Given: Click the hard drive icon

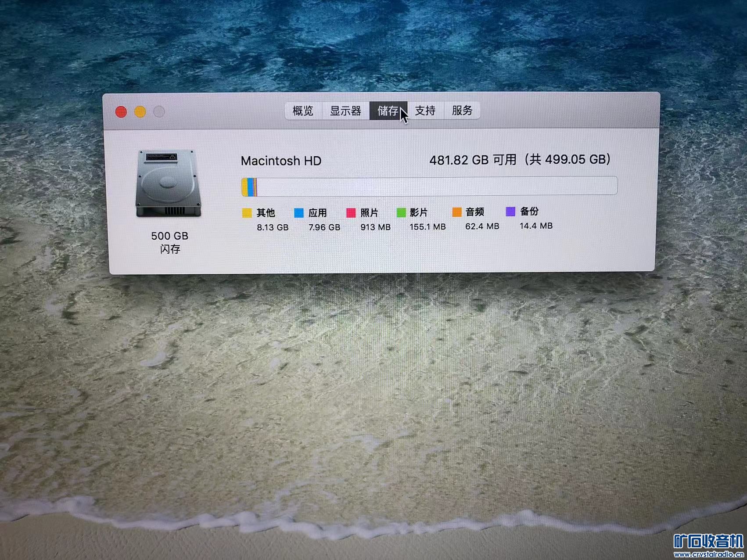Looking at the screenshot, I should [169, 183].
